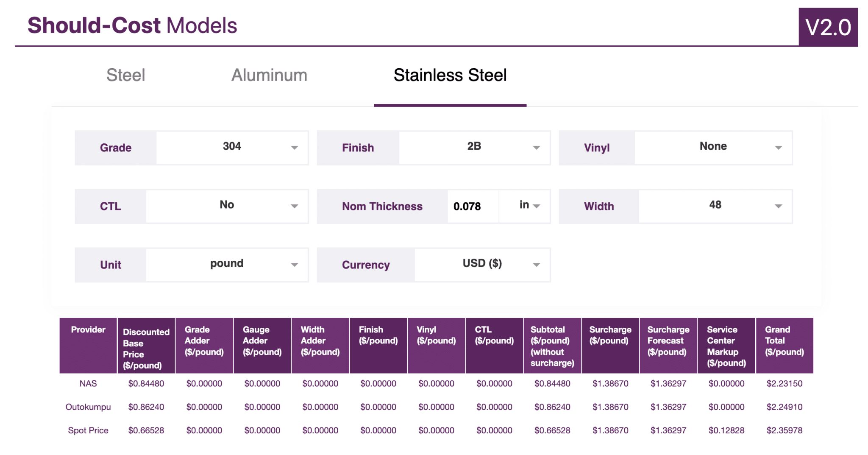Screen dimensions: 868x455
Task: Select the Surcharge Forecast column header
Action: (668, 345)
